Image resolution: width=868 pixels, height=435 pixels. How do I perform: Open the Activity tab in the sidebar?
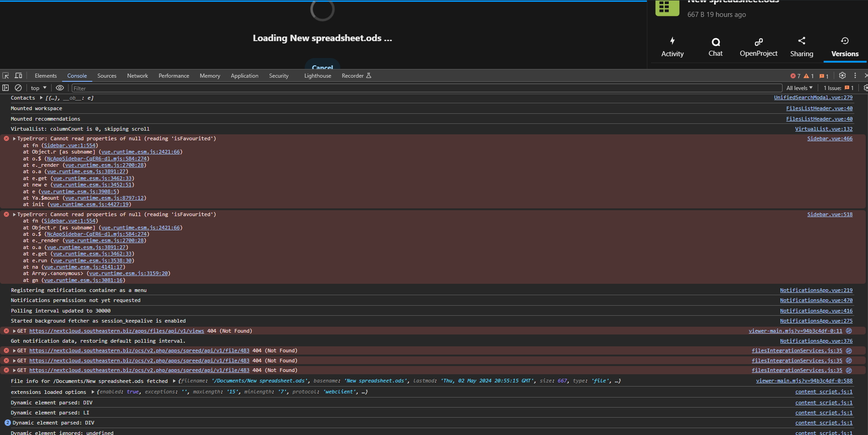(x=672, y=47)
